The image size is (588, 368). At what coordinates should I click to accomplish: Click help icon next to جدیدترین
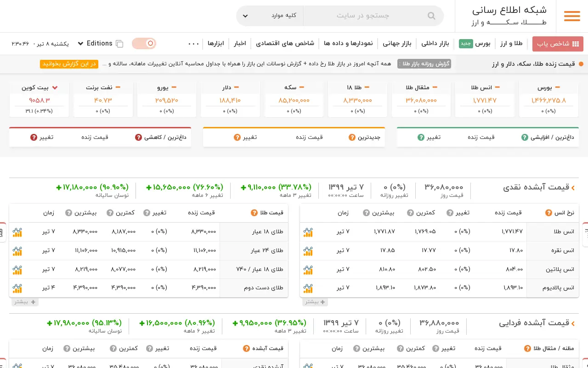click(352, 137)
